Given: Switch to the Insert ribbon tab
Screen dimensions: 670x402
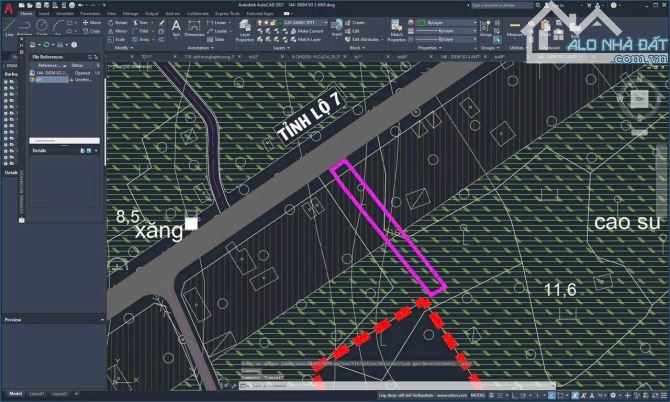Looking at the screenshot, I should coord(45,13).
